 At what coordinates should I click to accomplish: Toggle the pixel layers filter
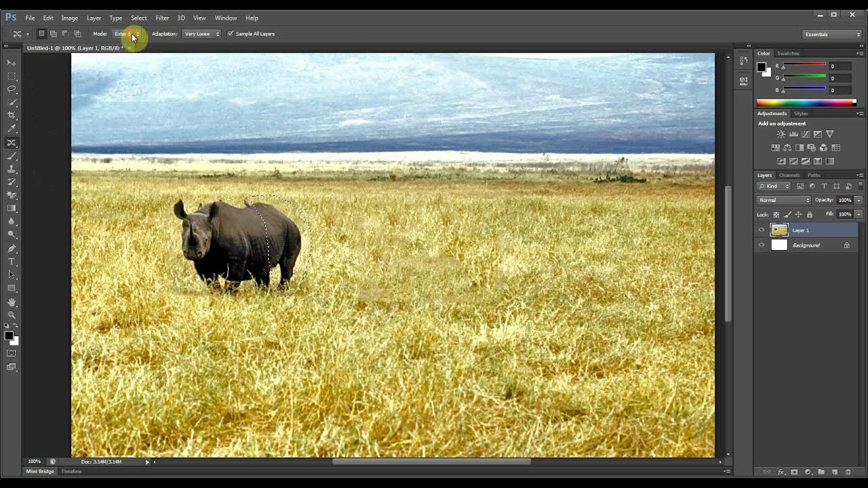pyautogui.click(x=800, y=186)
